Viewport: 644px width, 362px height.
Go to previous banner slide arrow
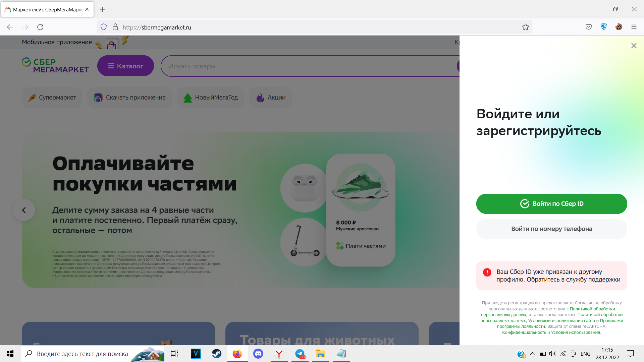tap(24, 210)
